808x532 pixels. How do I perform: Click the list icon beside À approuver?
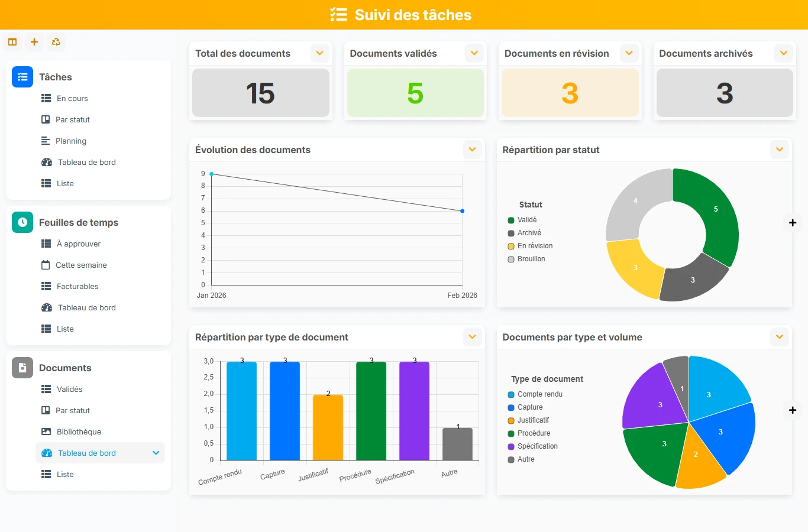(46, 244)
